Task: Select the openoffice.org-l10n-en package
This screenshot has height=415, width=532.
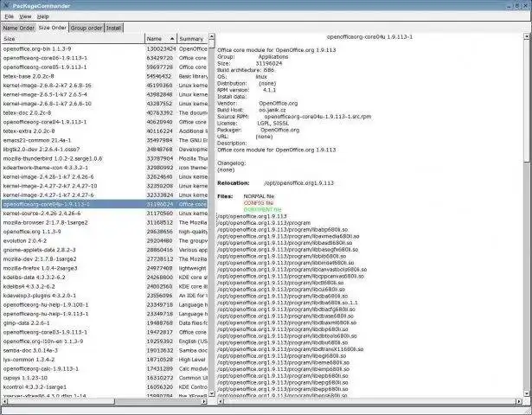Action: 105,342
